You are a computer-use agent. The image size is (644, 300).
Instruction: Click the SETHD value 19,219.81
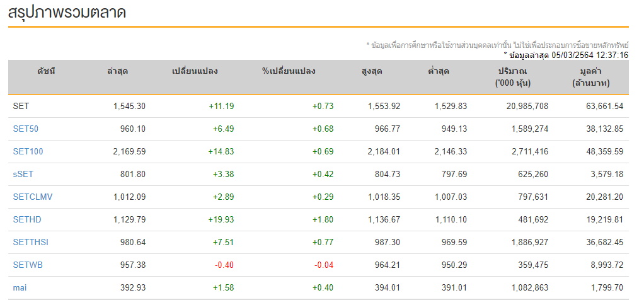click(605, 220)
